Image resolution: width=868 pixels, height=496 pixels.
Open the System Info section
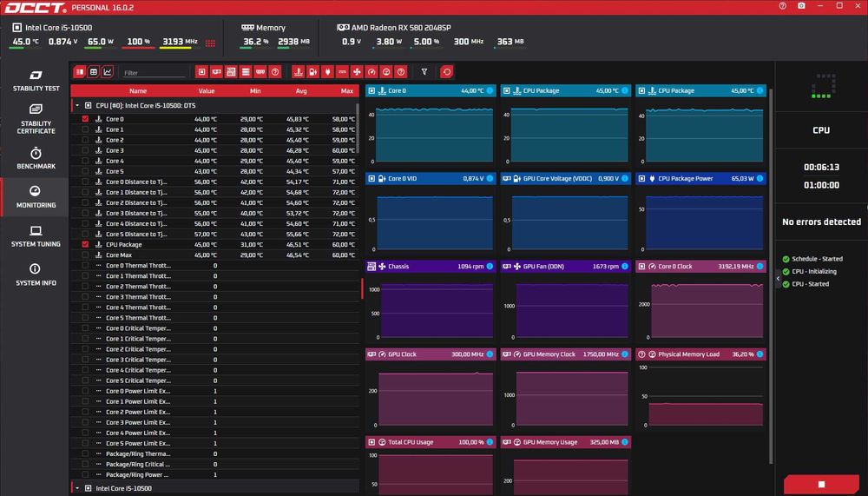pos(36,275)
